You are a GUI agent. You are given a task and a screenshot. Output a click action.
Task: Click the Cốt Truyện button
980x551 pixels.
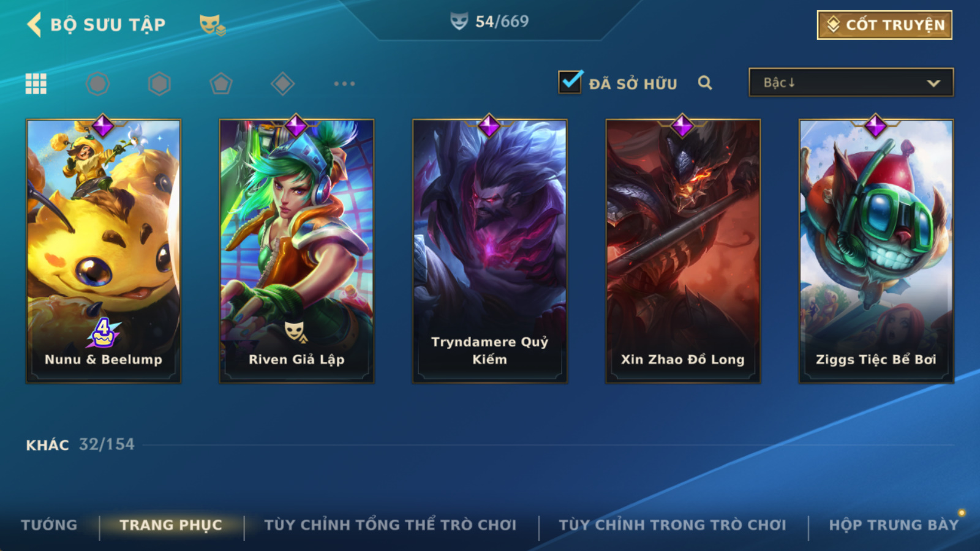point(884,25)
